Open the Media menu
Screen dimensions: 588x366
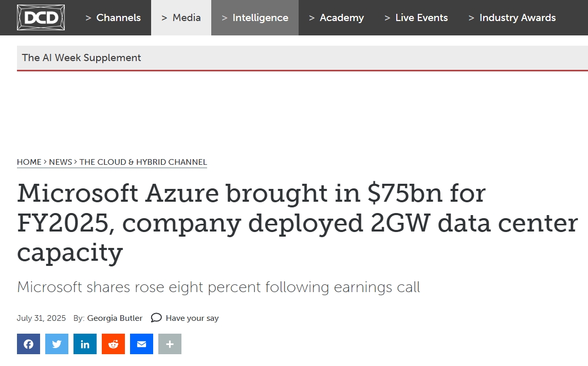click(181, 17)
